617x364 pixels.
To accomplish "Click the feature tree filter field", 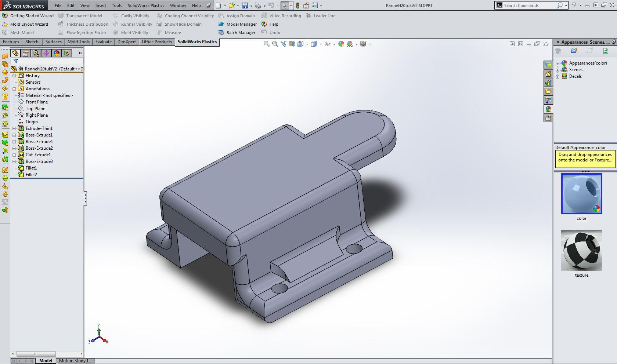I will [x=47, y=61].
